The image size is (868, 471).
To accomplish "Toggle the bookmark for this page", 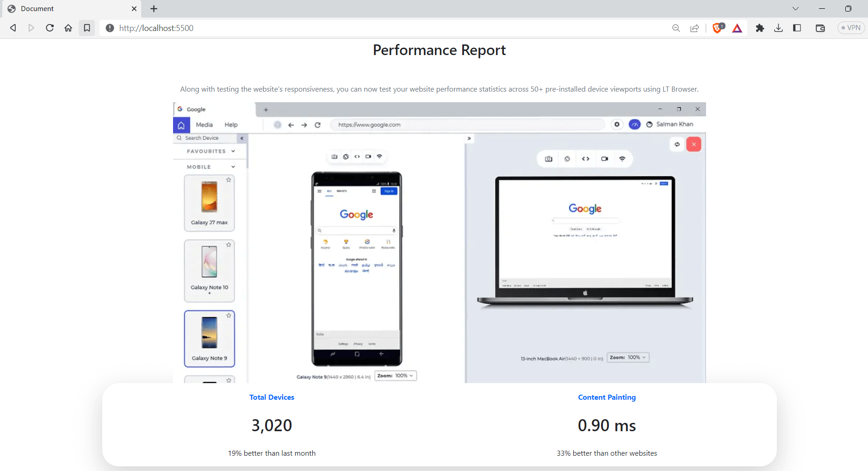I will point(87,28).
